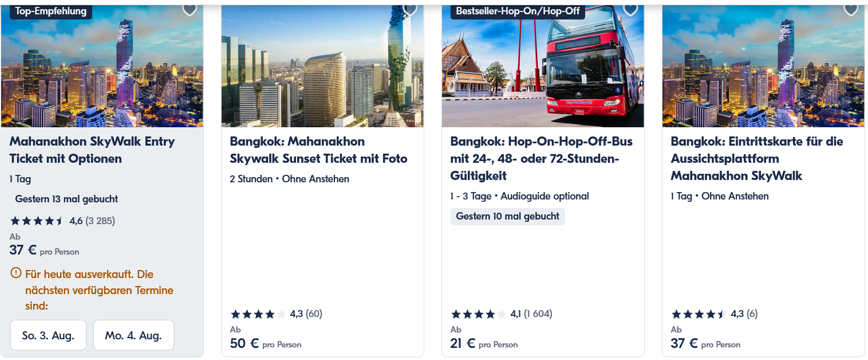Favorite the Sunset Ticket tour using the heart icon
The height and width of the screenshot is (360, 868).
[x=410, y=10]
